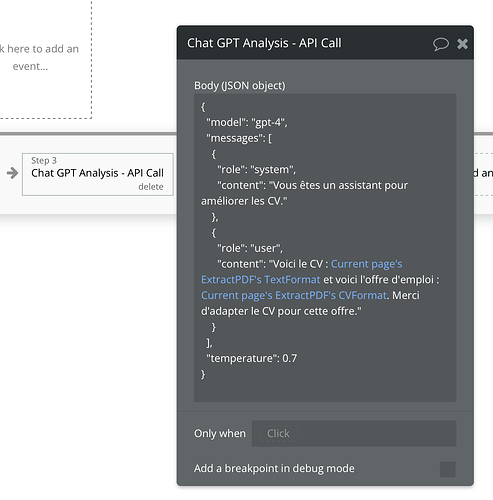
Task: Enable the breakpoint in debug mode checkbox
Action: click(447, 469)
